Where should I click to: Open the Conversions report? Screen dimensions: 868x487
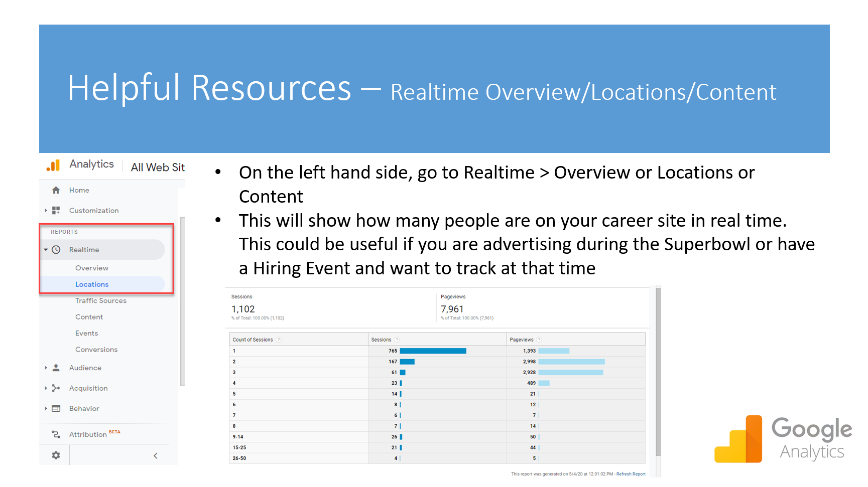pos(96,349)
